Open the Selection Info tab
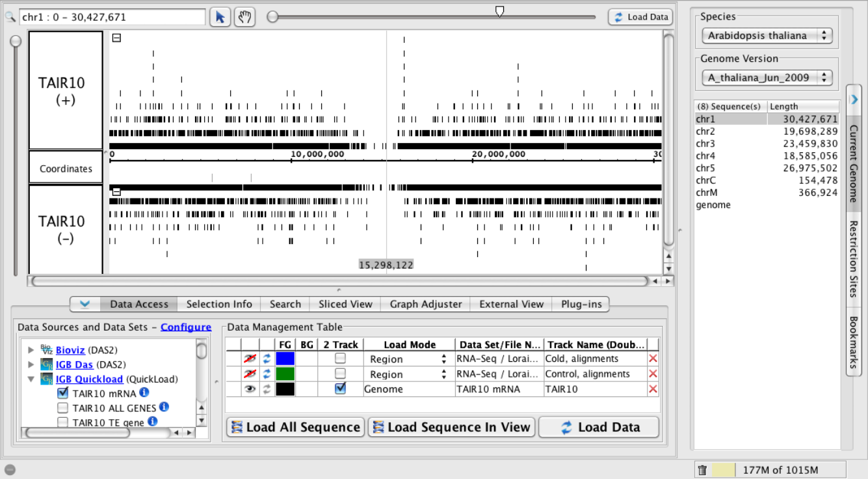The image size is (868, 479). [219, 304]
